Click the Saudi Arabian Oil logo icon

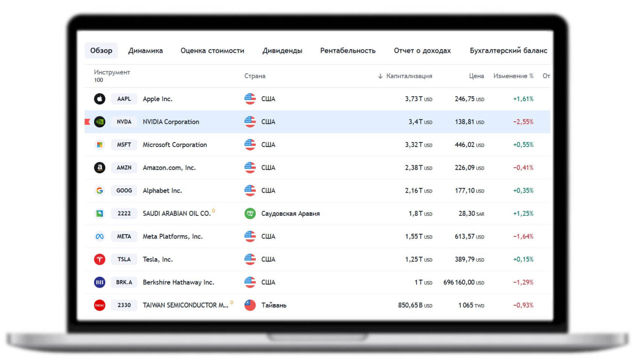click(100, 214)
